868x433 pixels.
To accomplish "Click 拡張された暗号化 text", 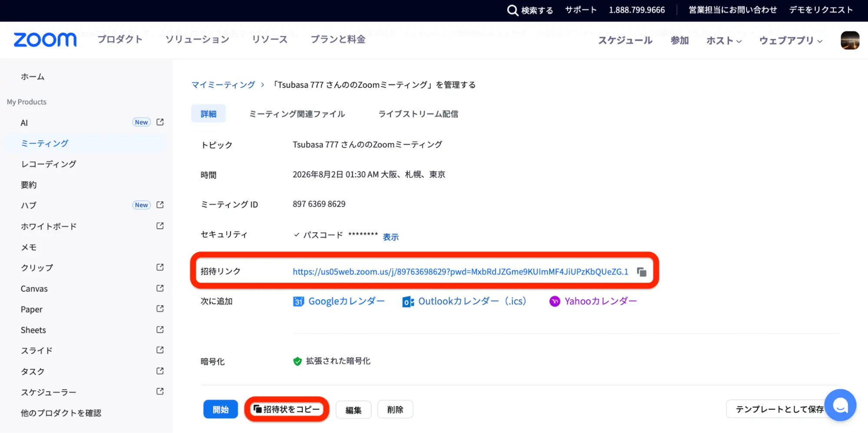I will click(x=338, y=361).
